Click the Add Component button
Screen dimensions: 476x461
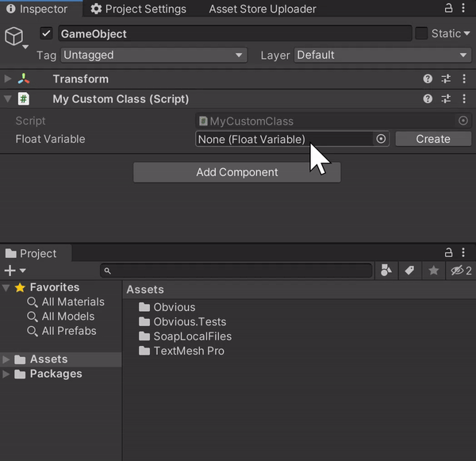pos(236,172)
